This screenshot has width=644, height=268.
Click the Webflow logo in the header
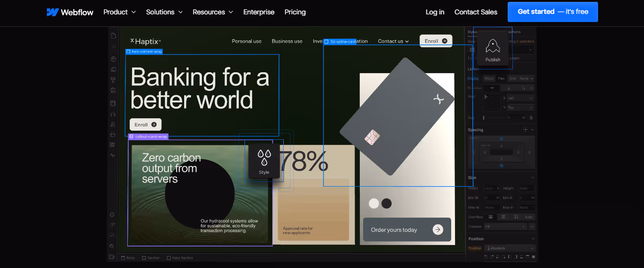pyautogui.click(x=70, y=12)
